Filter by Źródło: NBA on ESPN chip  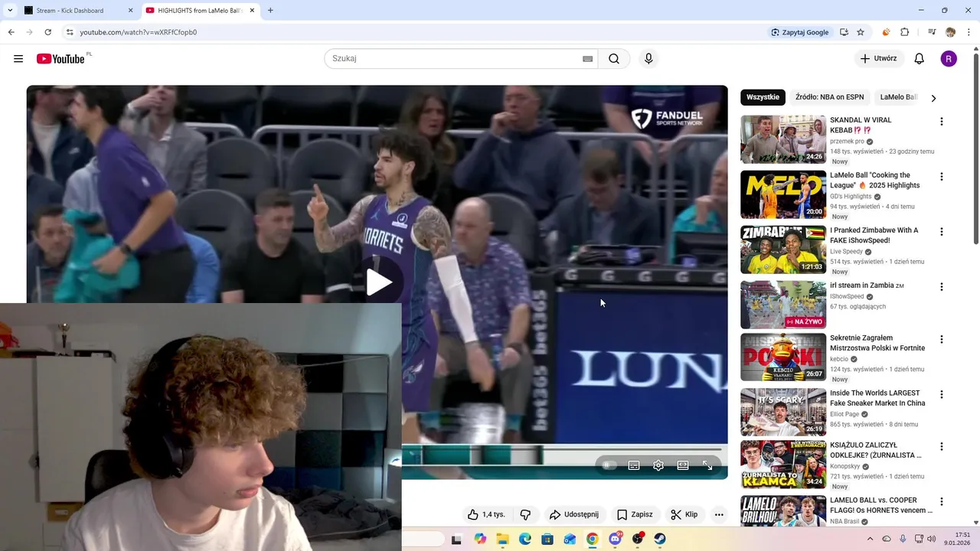click(829, 97)
